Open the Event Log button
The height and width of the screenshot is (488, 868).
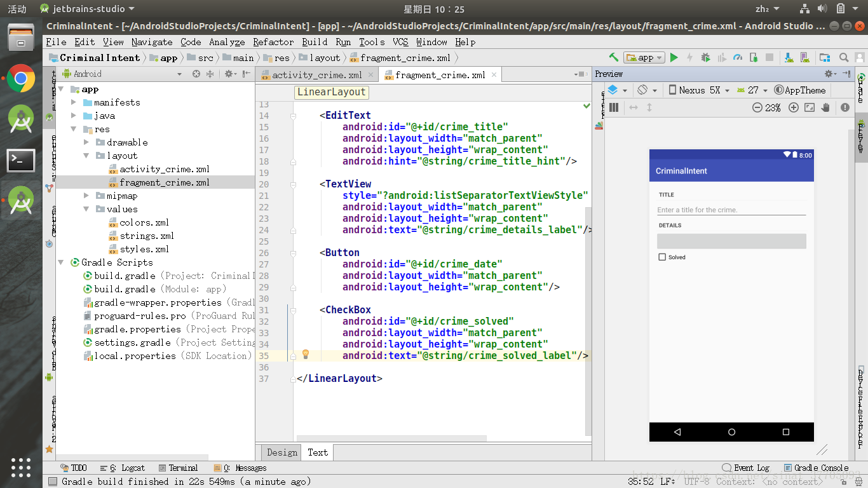coord(746,468)
